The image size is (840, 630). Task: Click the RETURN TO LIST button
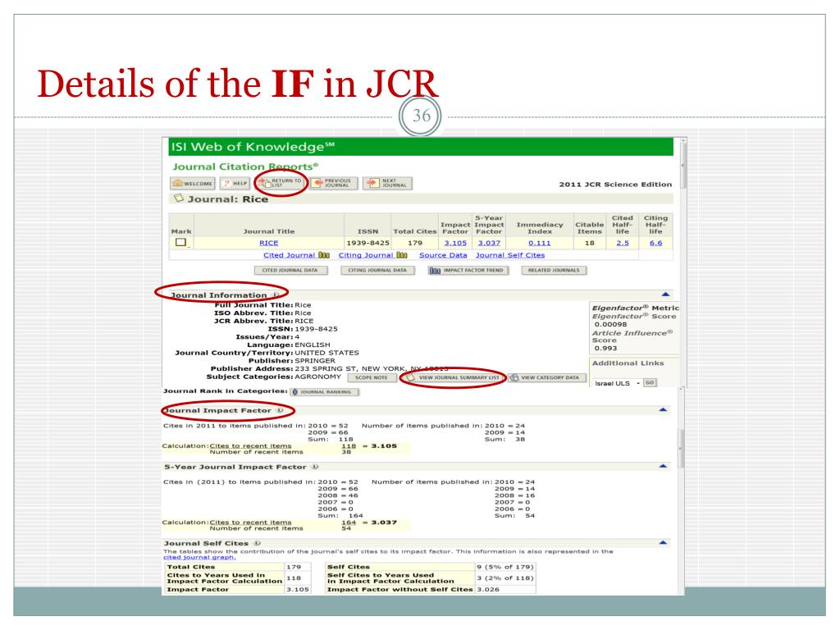pyautogui.click(x=281, y=183)
